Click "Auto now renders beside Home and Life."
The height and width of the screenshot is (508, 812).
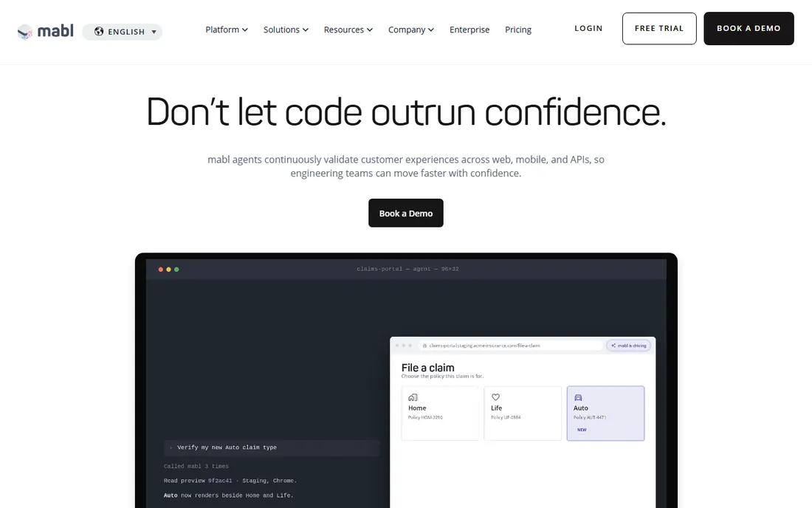click(x=228, y=495)
